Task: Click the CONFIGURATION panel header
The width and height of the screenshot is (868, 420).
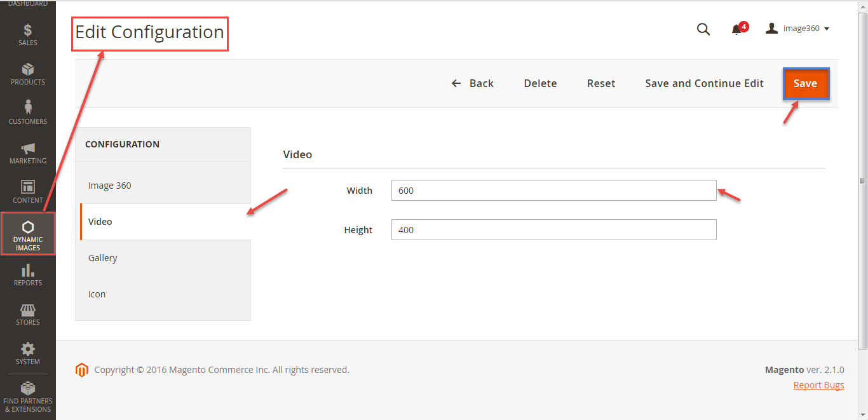Action: click(x=122, y=144)
